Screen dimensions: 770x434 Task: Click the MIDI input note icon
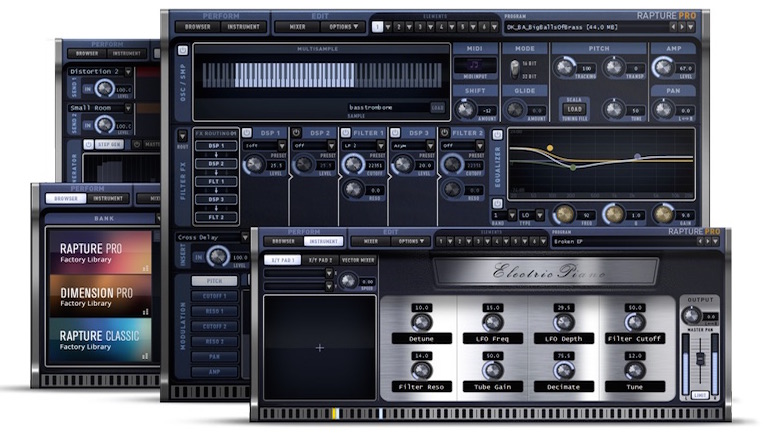point(474,65)
